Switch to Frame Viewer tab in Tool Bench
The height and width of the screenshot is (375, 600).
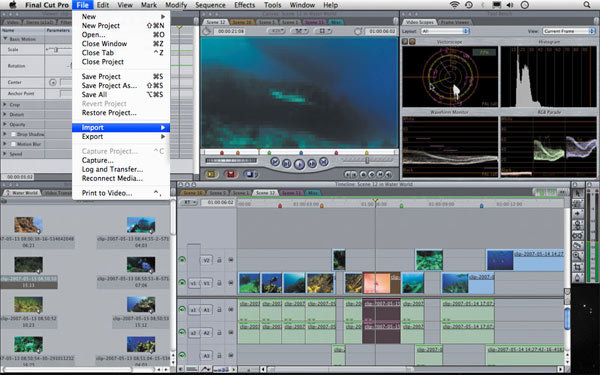tap(456, 22)
